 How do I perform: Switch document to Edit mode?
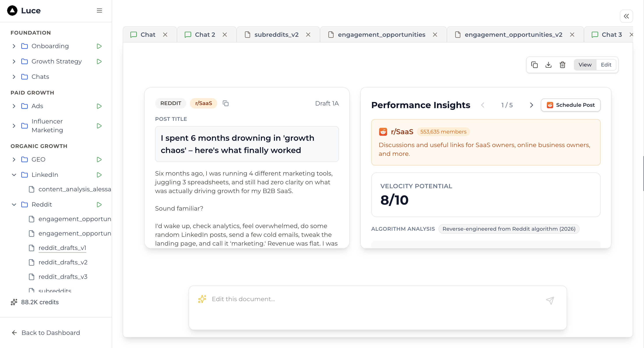[606, 65]
